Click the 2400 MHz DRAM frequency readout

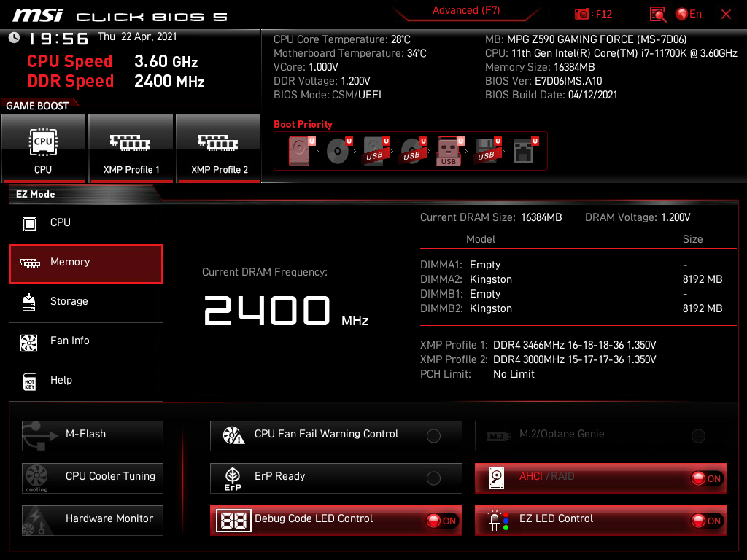pos(286,311)
